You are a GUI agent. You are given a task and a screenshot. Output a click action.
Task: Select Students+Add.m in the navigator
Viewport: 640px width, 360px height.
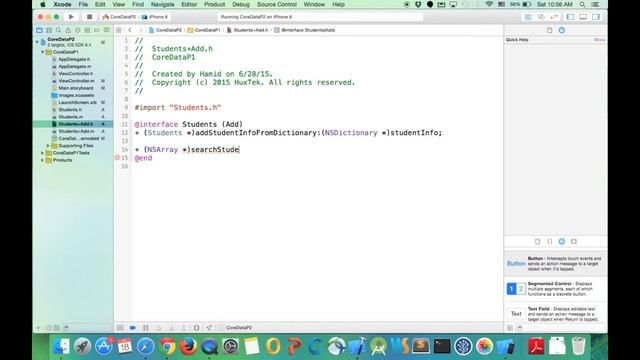click(73, 131)
